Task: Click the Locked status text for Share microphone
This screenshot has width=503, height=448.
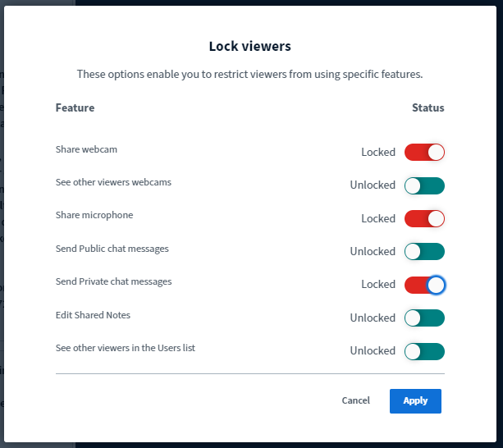Action: [378, 218]
